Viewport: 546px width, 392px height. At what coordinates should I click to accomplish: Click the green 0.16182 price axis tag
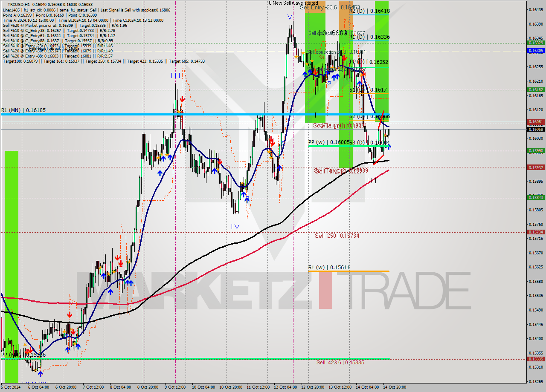pos(536,89)
